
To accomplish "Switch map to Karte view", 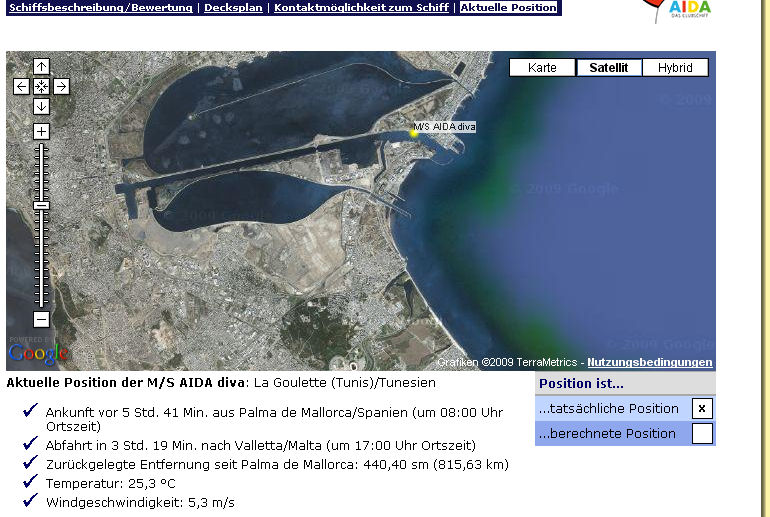I will coord(543,68).
